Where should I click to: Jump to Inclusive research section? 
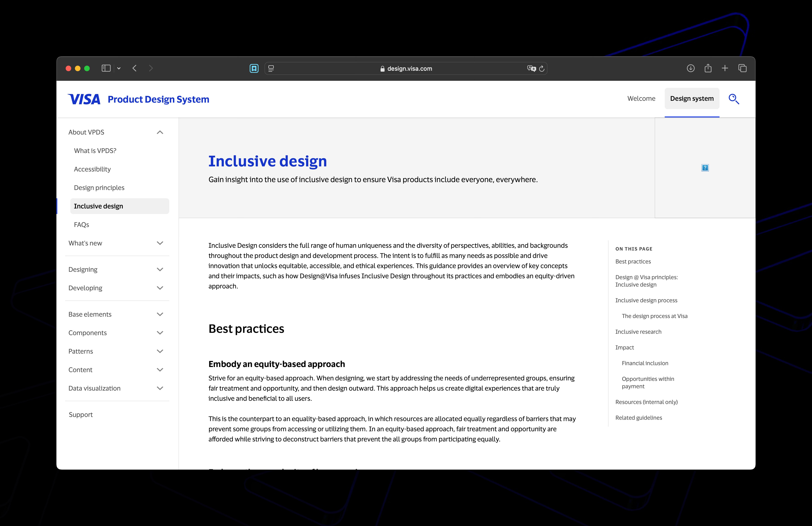[638, 332]
